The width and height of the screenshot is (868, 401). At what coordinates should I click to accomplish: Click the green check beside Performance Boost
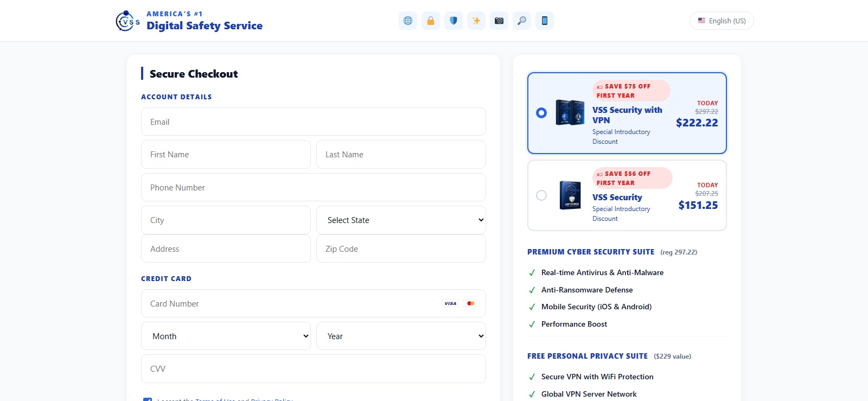(532, 324)
